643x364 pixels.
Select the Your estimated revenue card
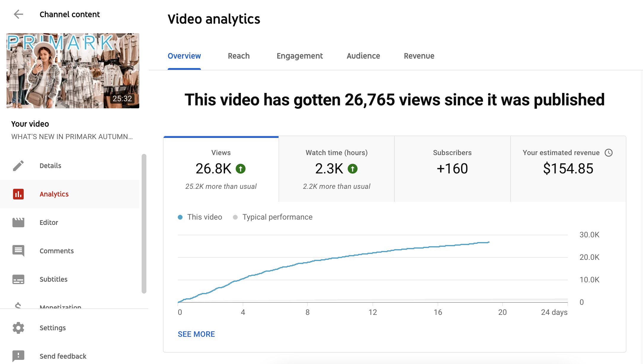[568, 169]
